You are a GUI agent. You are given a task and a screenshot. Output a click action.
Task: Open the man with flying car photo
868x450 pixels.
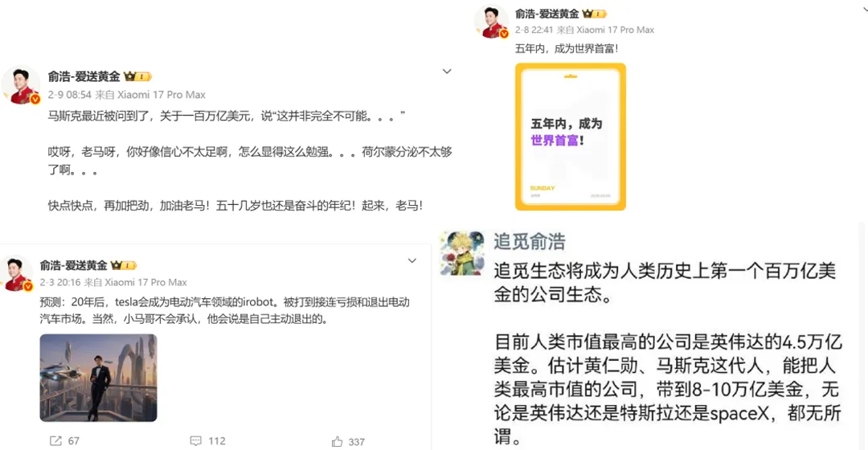click(x=99, y=378)
